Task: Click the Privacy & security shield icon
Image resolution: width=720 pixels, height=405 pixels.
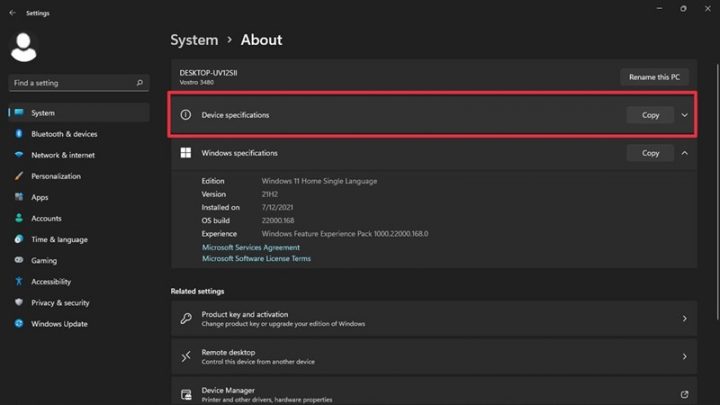Action: click(18, 303)
